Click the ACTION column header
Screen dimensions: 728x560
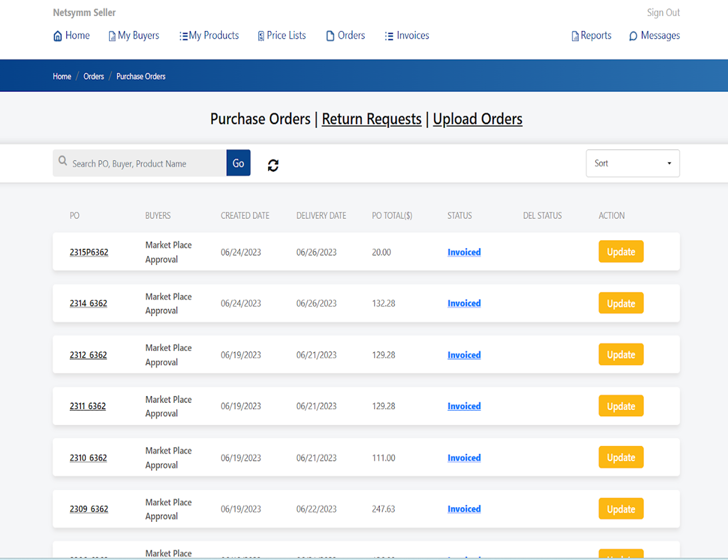tap(612, 216)
